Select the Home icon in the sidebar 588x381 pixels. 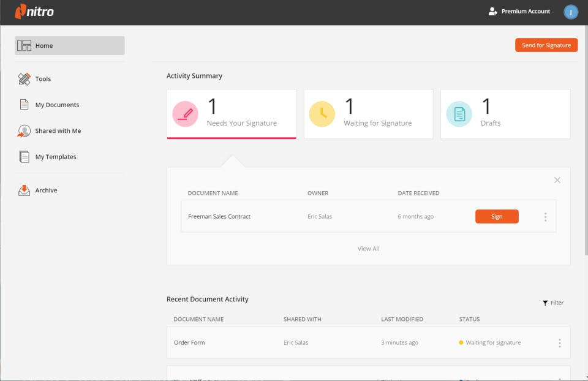(x=24, y=45)
